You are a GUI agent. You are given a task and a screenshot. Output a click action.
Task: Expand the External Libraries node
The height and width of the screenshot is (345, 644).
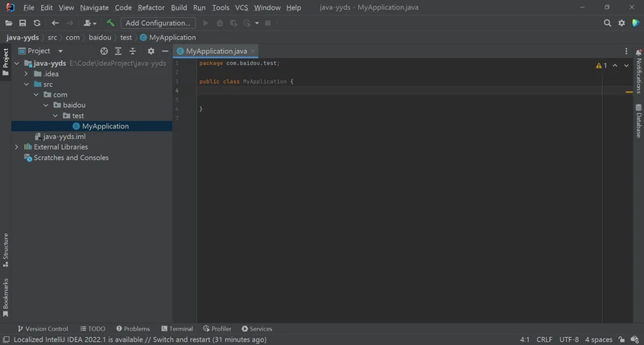pos(17,147)
